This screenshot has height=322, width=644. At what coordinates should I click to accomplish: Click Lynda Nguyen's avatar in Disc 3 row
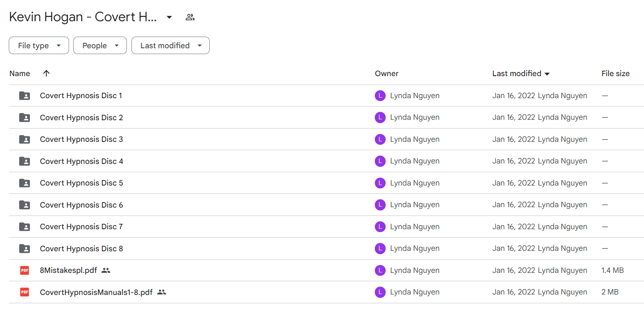pyautogui.click(x=380, y=139)
